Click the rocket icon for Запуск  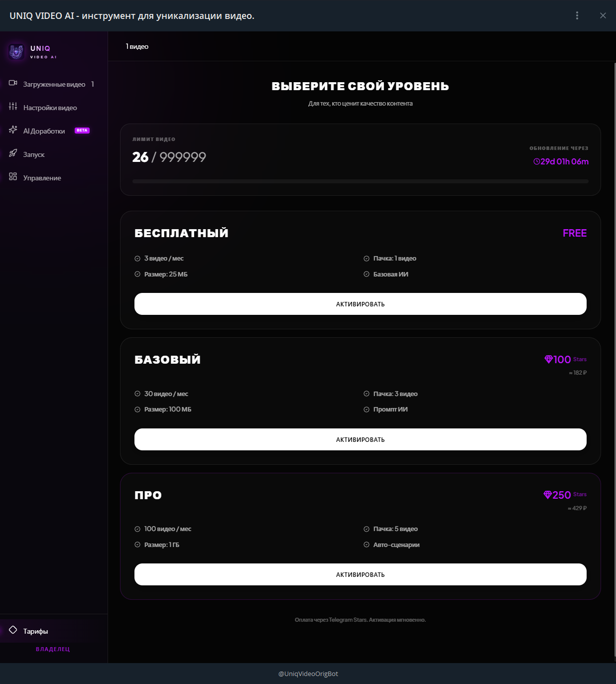pyautogui.click(x=13, y=153)
